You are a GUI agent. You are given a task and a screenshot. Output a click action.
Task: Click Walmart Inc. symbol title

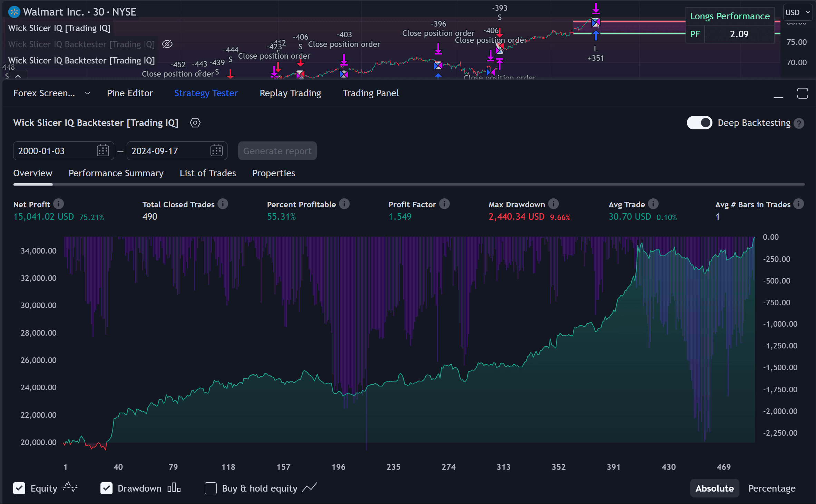click(x=80, y=12)
